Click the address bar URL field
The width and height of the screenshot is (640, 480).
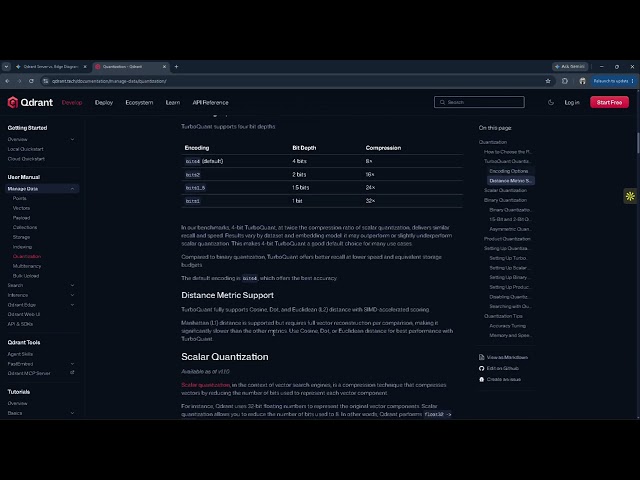294,81
